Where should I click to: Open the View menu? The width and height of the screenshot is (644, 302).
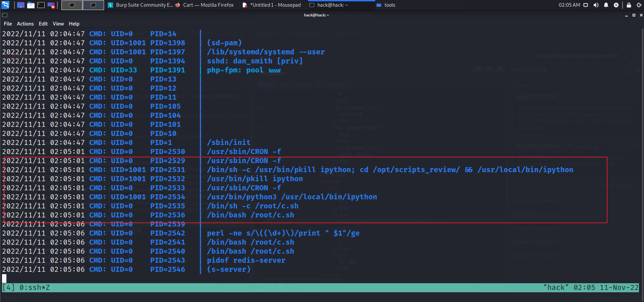coord(58,24)
